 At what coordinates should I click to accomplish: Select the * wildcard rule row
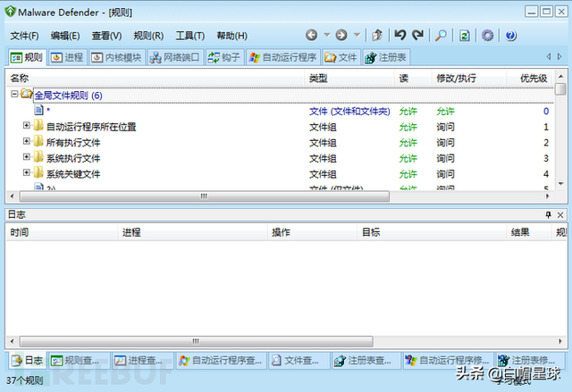(x=279, y=111)
